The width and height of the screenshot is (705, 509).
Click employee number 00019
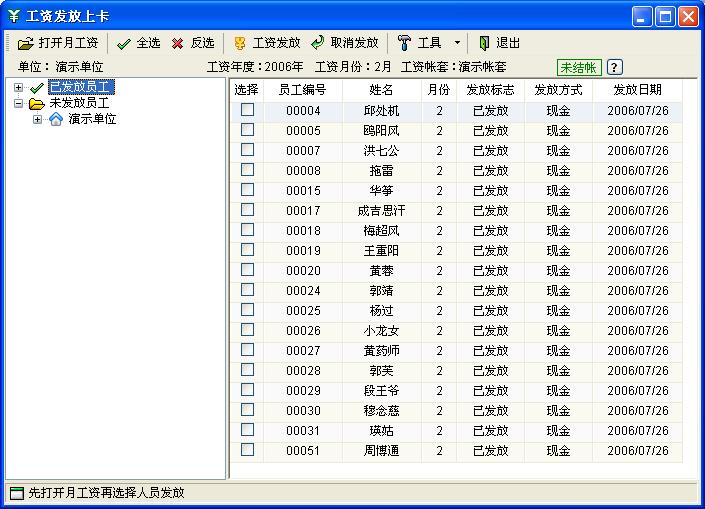coord(303,250)
